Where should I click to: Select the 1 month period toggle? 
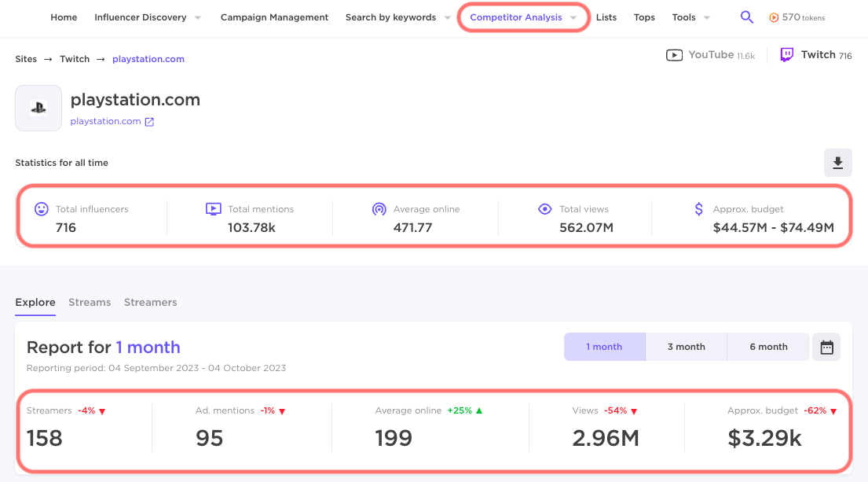pos(604,347)
